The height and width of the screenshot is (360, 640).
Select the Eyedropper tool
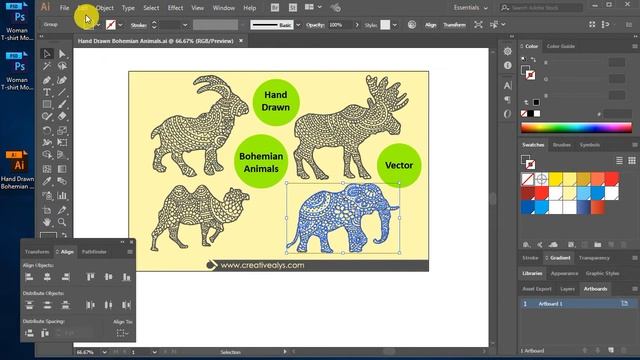[x=47, y=181]
